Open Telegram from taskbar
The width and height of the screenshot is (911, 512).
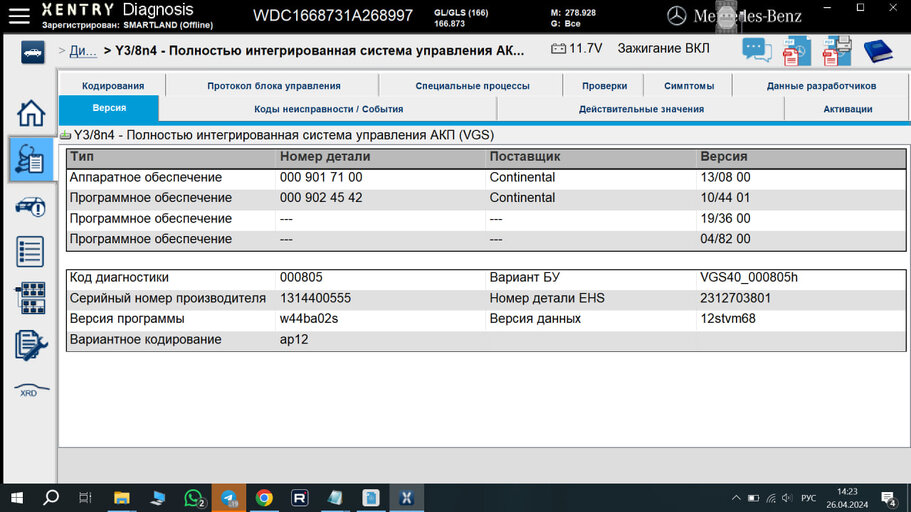(229, 498)
